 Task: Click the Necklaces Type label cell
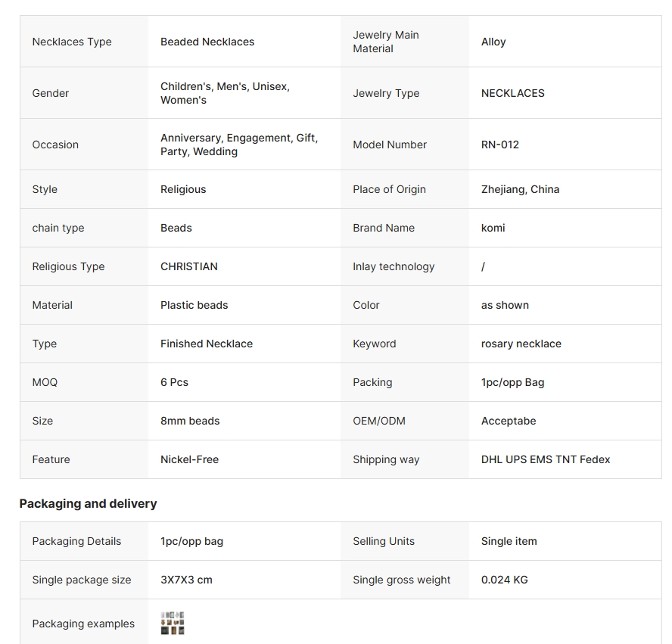point(84,42)
